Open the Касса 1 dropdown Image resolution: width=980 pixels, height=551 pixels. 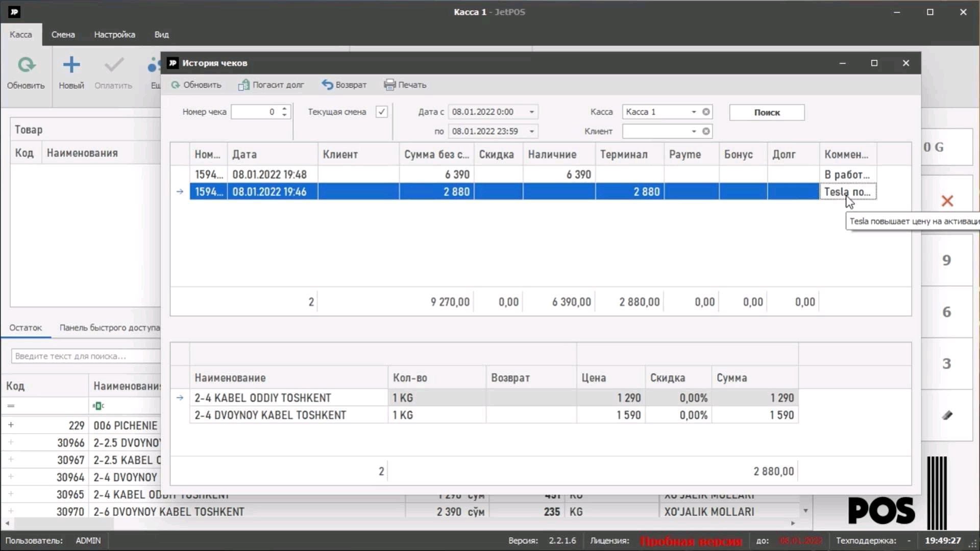[694, 112]
